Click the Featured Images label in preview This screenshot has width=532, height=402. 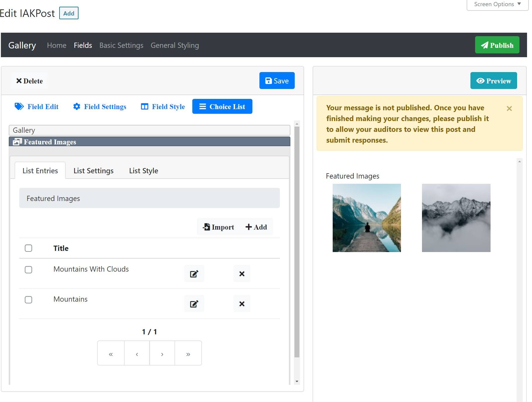coord(353,176)
